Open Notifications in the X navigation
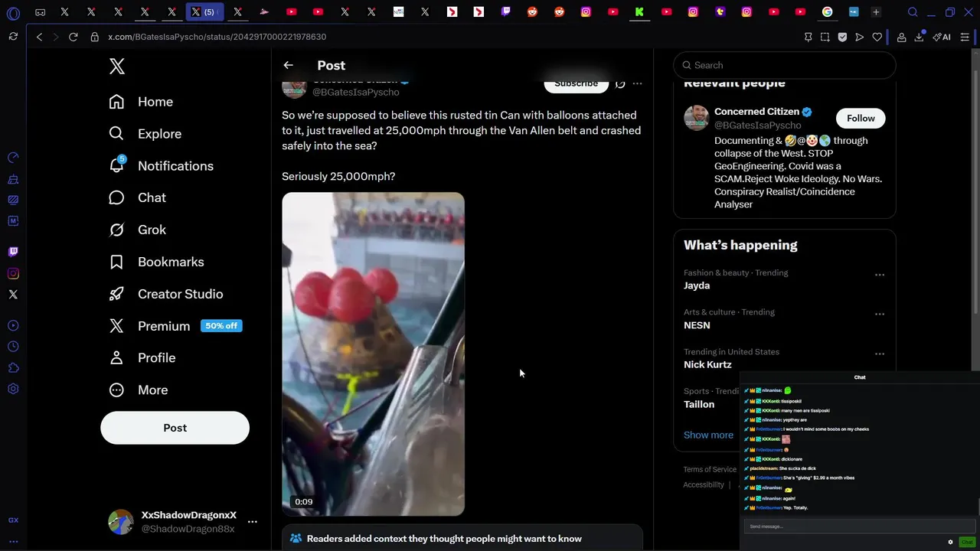The image size is (980, 551). [x=161, y=166]
